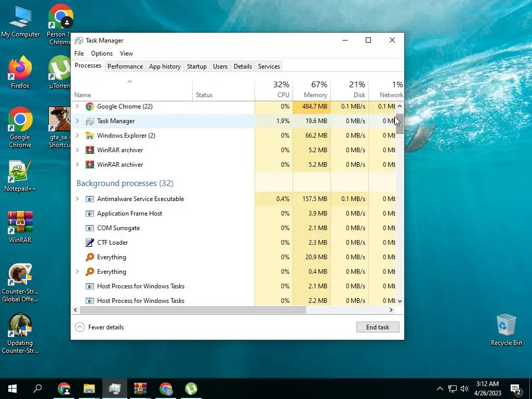Click the CTF Loader pen icon
This screenshot has width=532, height=399.
point(89,243)
